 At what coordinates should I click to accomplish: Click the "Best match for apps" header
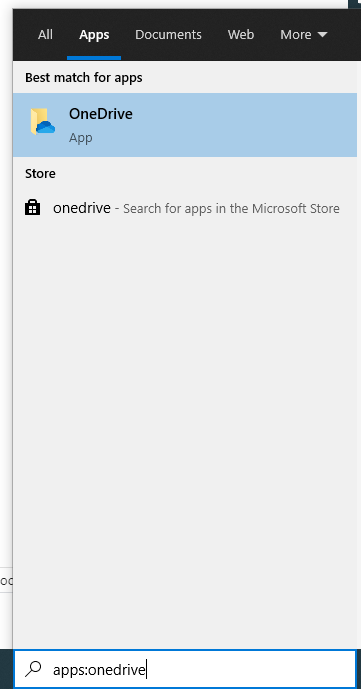(x=83, y=78)
